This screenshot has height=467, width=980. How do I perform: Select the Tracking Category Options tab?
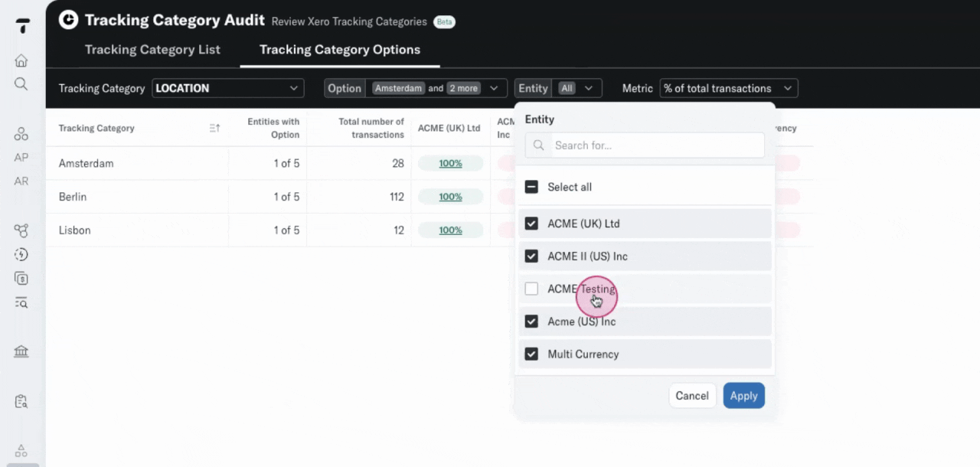(x=339, y=50)
